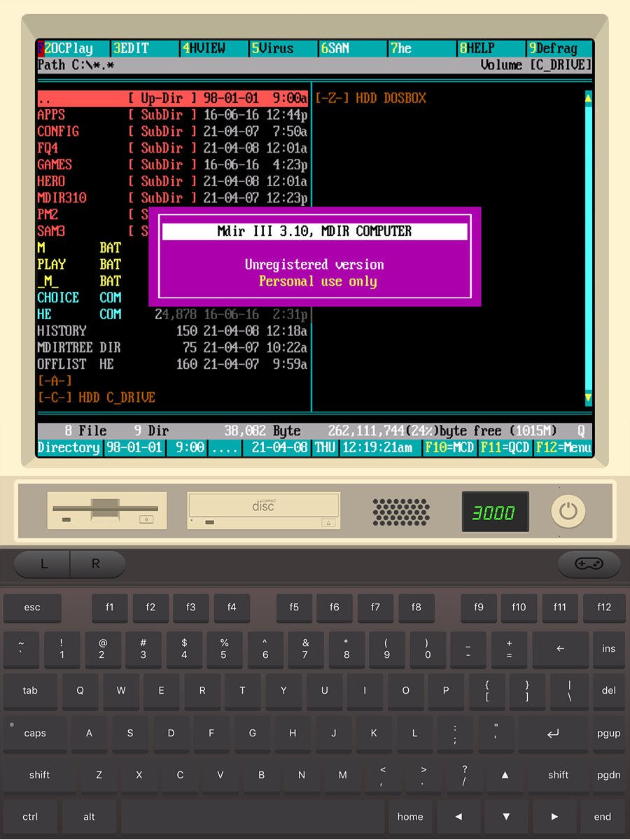Viewport: 630px width, 840px height.
Task: Select the 4HVIEW function menu item
Action: pyautogui.click(x=214, y=48)
